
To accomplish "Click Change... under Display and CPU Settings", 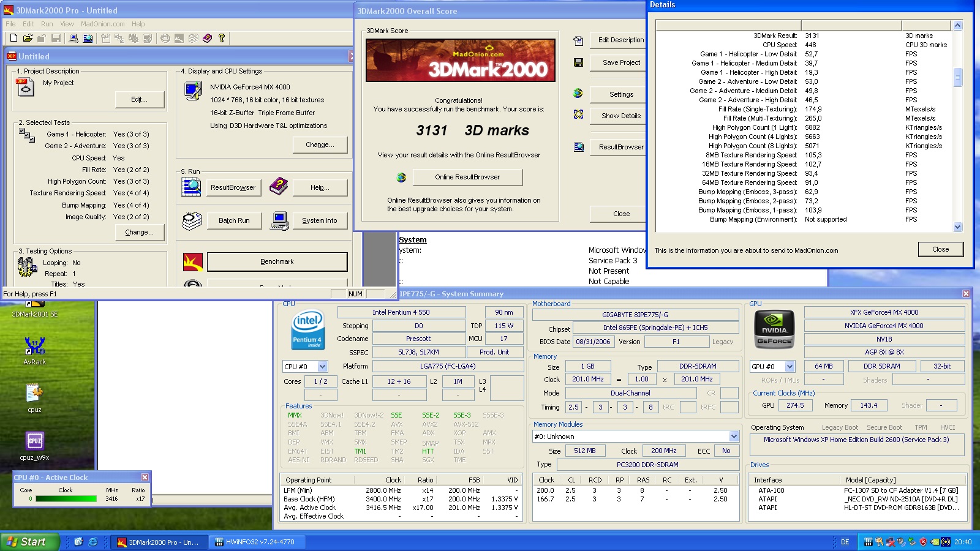I will [x=320, y=144].
